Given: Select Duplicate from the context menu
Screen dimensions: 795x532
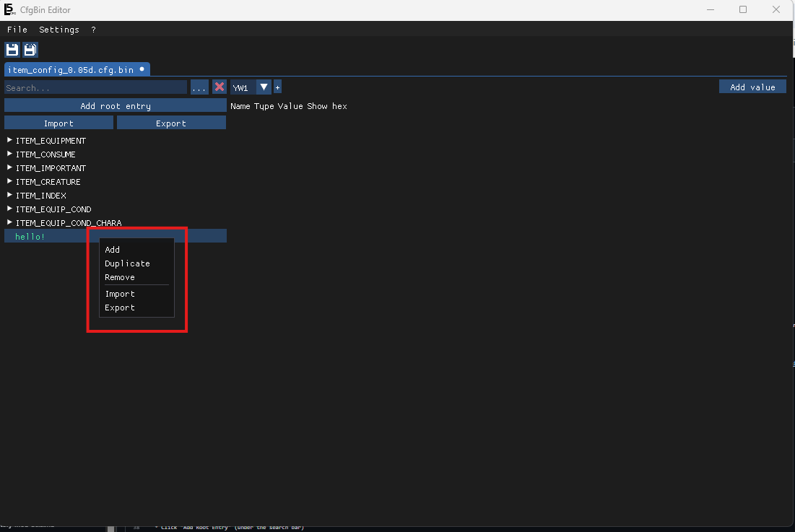Looking at the screenshot, I should tap(127, 263).
